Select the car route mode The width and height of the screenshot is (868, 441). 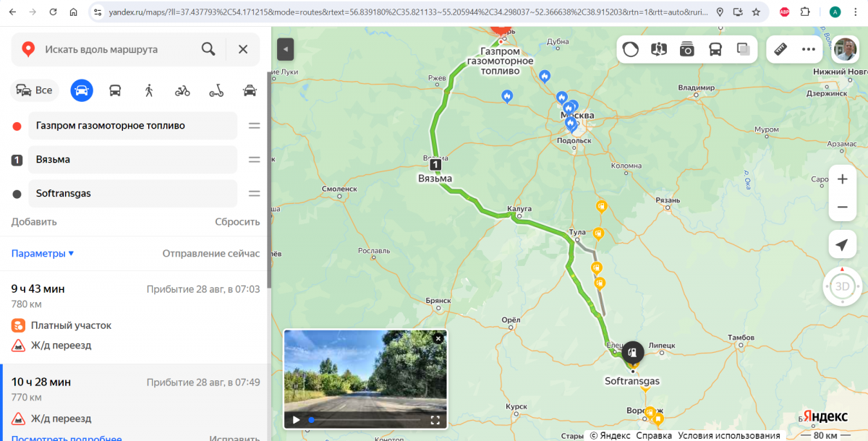click(x=82, y=90)
